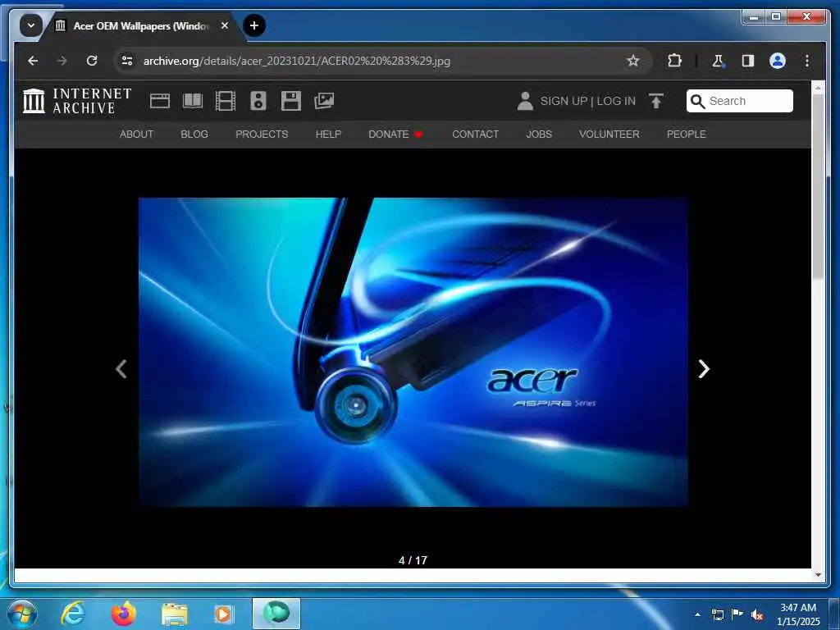This screenshot has width=840, height=630.
Task: Click the page scrollbar thumb
Action: pos(818,188)
